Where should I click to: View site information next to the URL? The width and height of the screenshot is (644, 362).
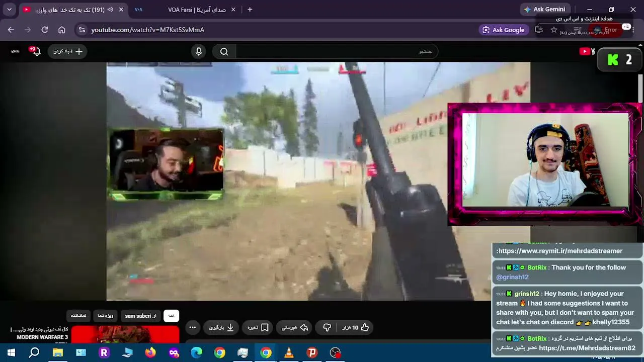pos(82,30)
